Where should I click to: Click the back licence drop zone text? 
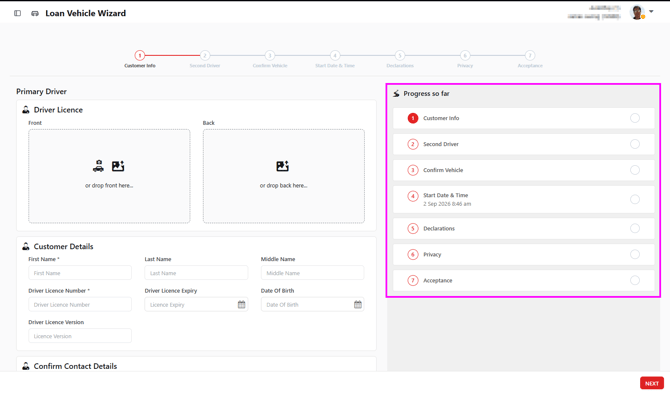[x=283, y=185]
